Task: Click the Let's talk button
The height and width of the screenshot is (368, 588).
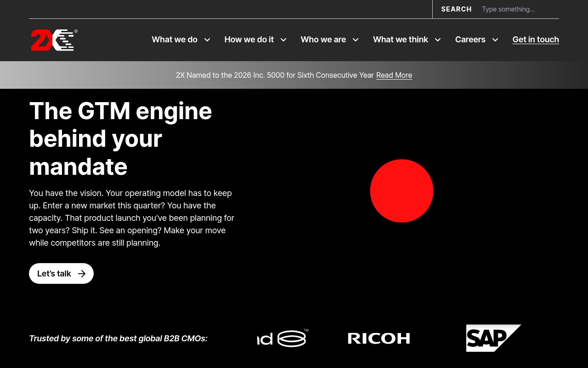Action: point(61,274)
